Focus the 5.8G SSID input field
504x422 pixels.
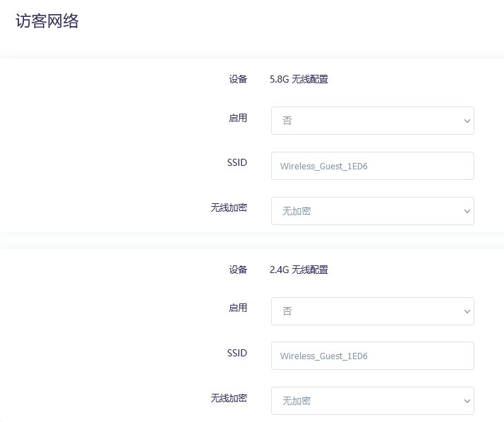(372, 166)
